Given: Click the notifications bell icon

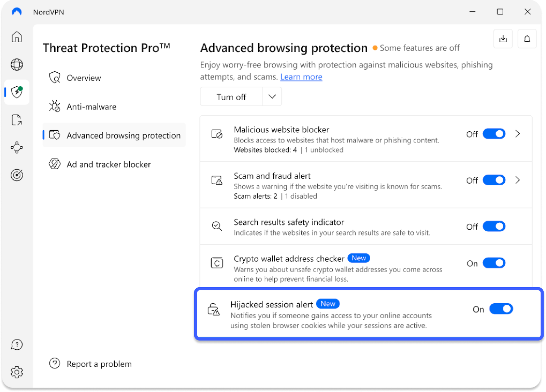Looking at the screenshot, I should coord(527,39).
